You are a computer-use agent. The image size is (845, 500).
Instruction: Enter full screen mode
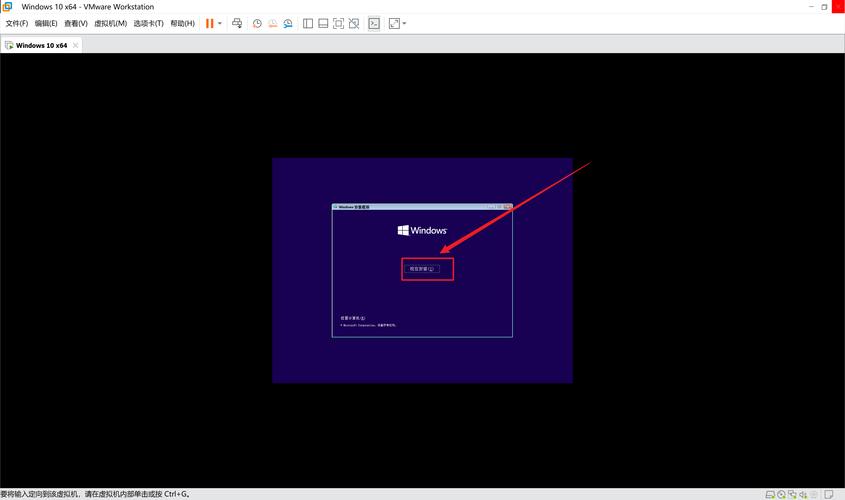tap(338, 24)
